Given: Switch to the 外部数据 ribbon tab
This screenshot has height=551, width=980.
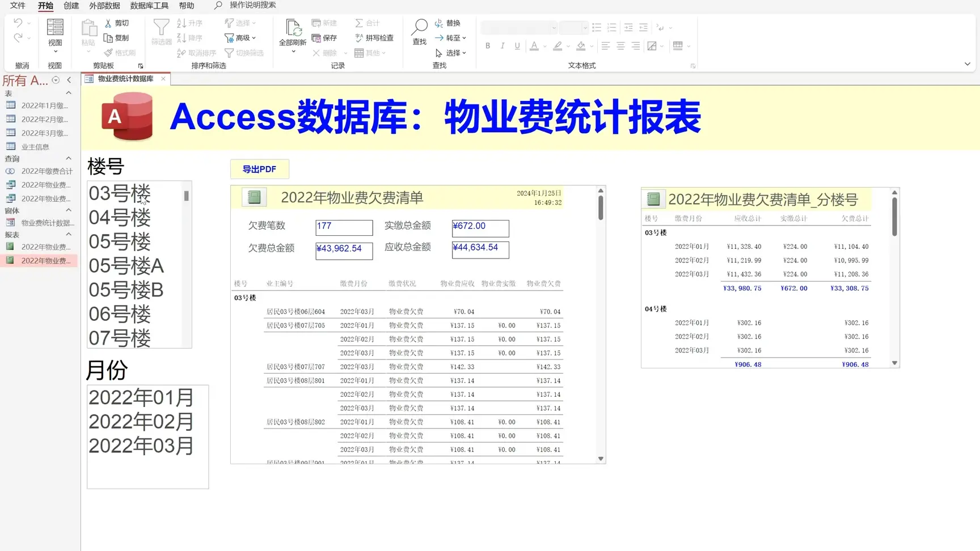Looking at the screenshot, I should click(104, 6).
